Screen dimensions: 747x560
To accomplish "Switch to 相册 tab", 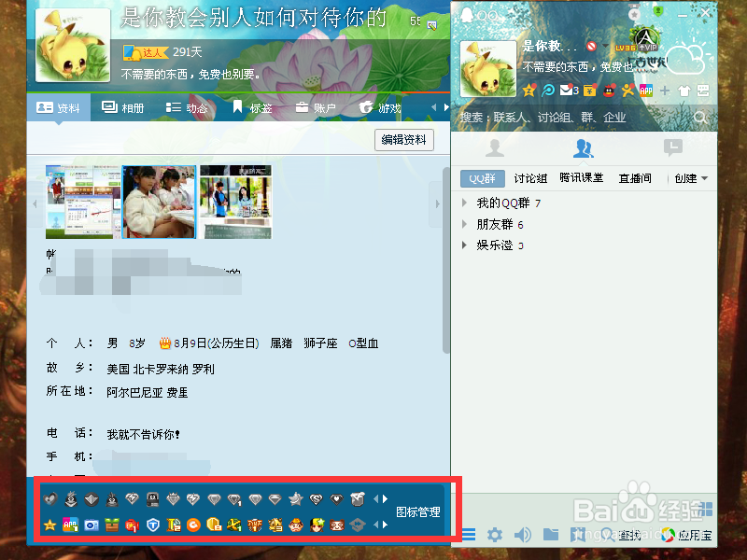I will (122, 108).
